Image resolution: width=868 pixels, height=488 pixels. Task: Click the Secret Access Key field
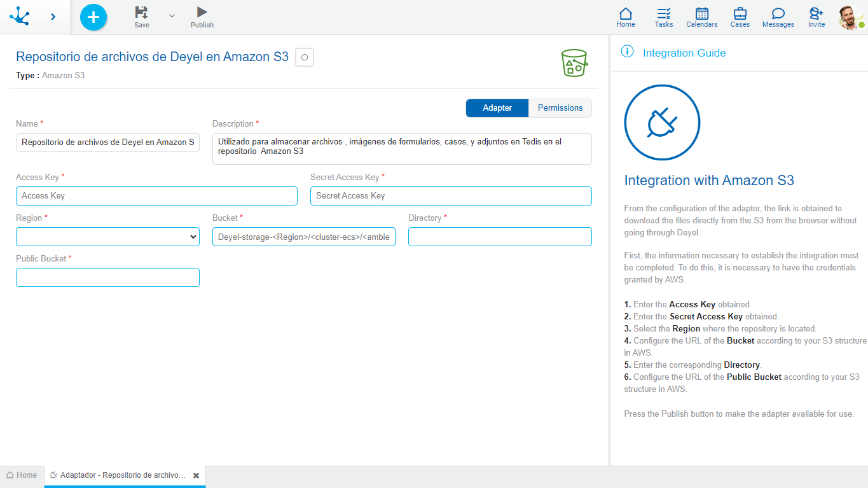pyautogui.click(x=451, y=196)
